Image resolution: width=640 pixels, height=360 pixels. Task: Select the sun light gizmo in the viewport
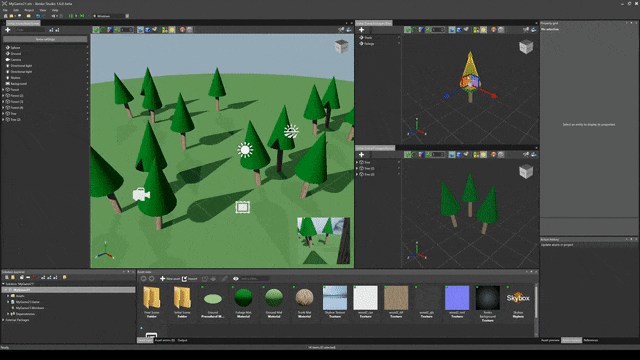point(245,150)
